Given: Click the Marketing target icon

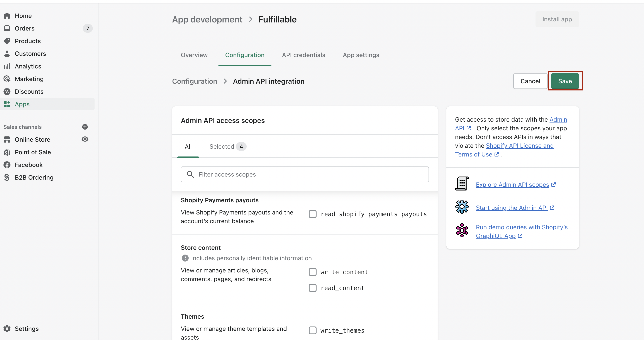Looking at the screenshot, I should [7, 79].
